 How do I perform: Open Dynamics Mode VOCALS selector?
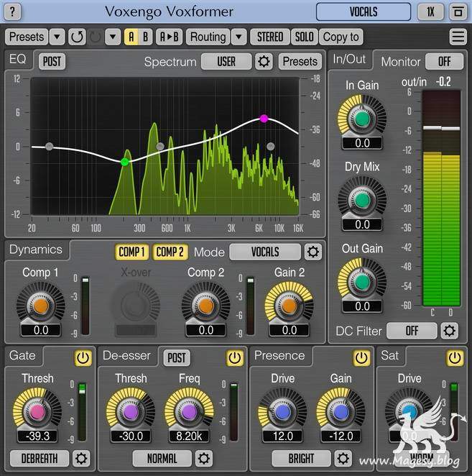tap(265, 252)
